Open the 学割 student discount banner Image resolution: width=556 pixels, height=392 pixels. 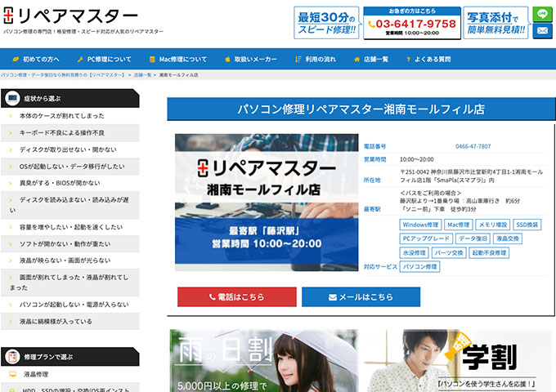pyautogui.click(x=457, y=360)
